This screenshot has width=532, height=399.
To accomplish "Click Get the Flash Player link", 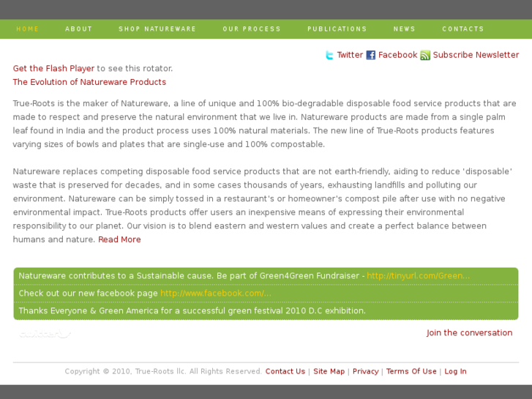I will point(53,69).
